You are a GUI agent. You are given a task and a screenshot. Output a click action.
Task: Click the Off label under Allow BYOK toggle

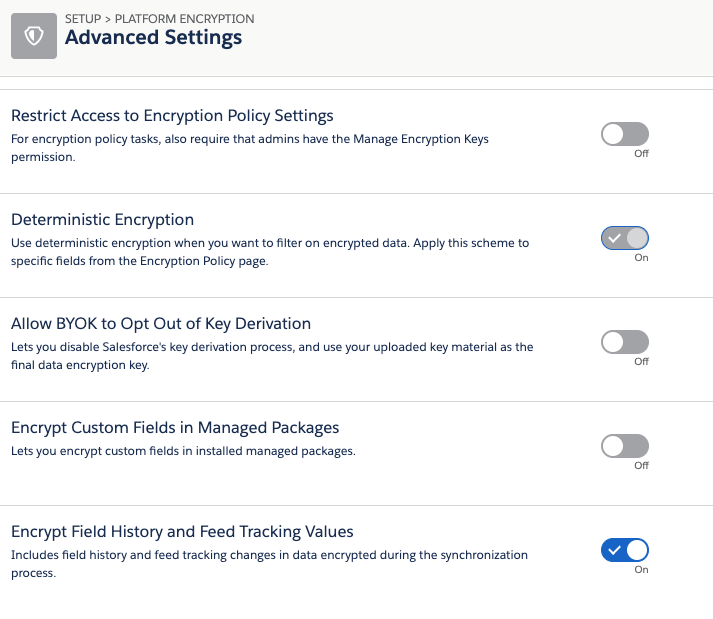pos(642,362)
